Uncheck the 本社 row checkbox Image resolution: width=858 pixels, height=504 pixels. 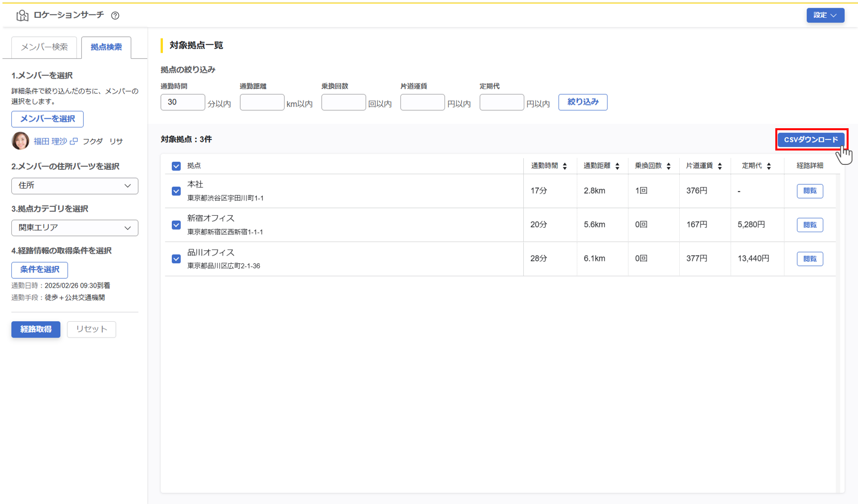point(176,191)
